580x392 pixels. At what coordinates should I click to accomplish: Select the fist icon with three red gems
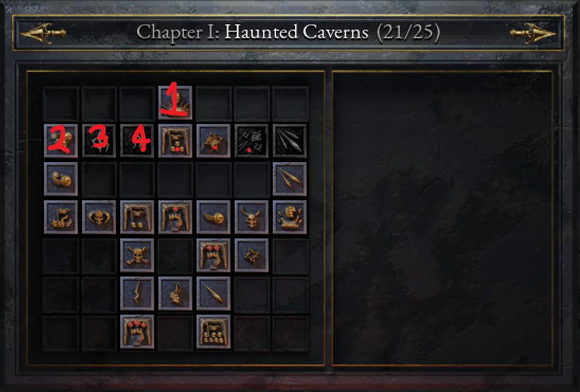(137, 332)
